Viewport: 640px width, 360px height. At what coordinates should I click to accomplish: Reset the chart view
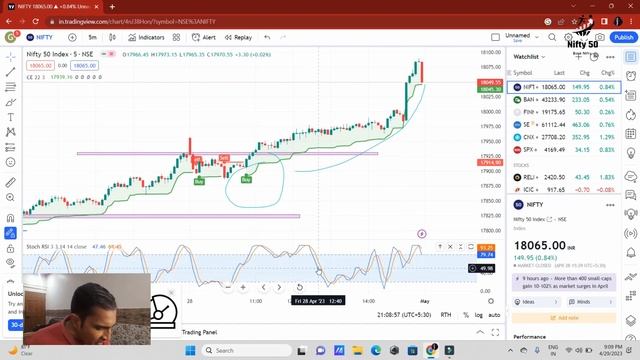pyautogui.click(x=300, y=287)
